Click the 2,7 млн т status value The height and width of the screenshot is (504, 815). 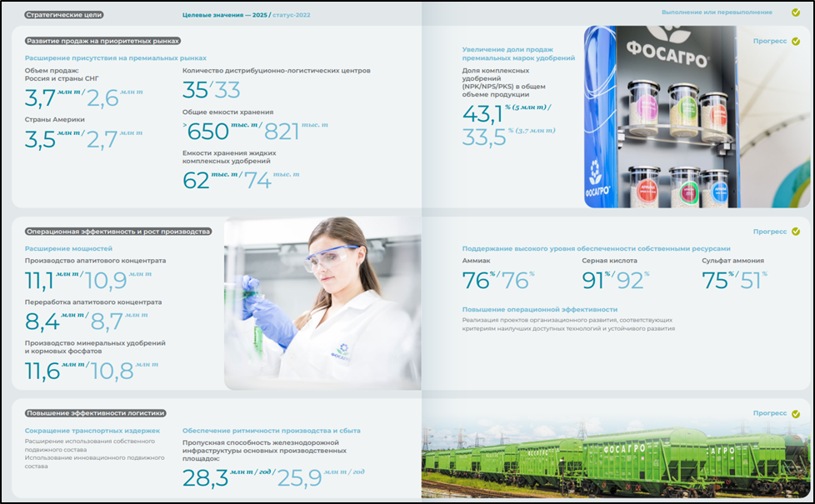114,139
